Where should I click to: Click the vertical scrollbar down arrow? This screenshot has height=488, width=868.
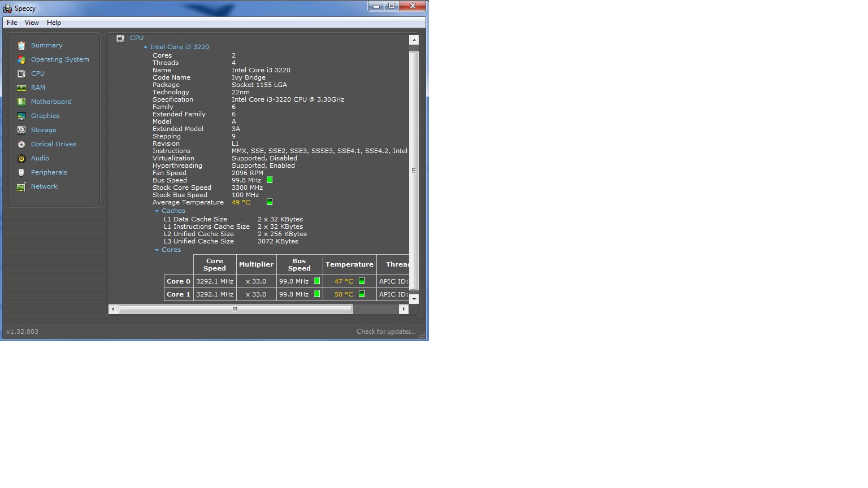point(414,299)
